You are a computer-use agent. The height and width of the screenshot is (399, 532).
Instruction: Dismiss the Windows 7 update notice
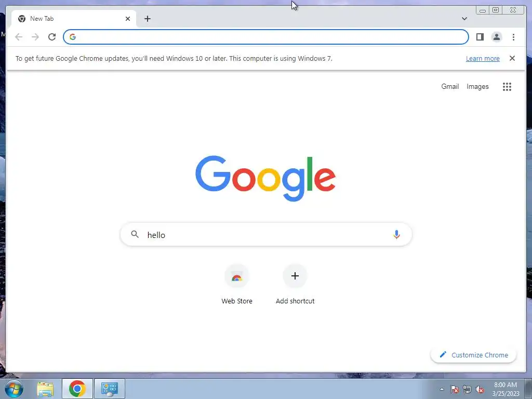pos(512,58)
